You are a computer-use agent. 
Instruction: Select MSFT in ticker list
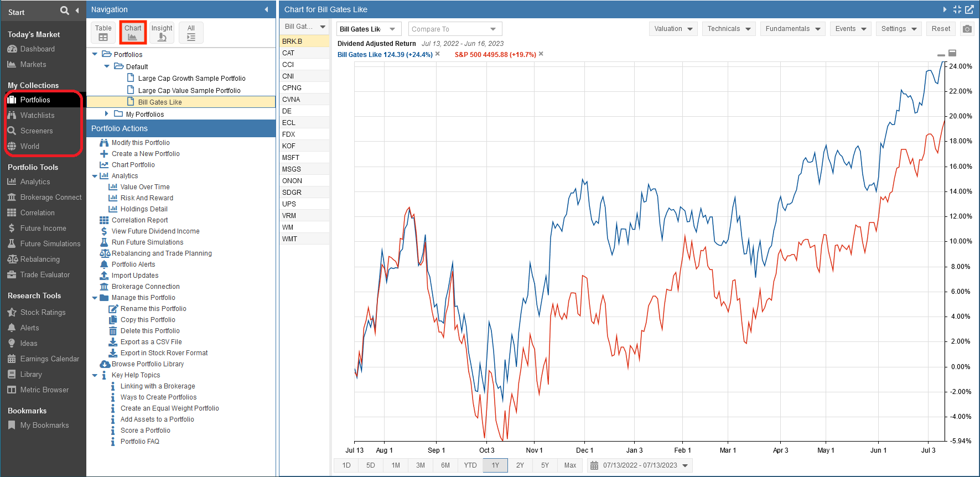304,158
